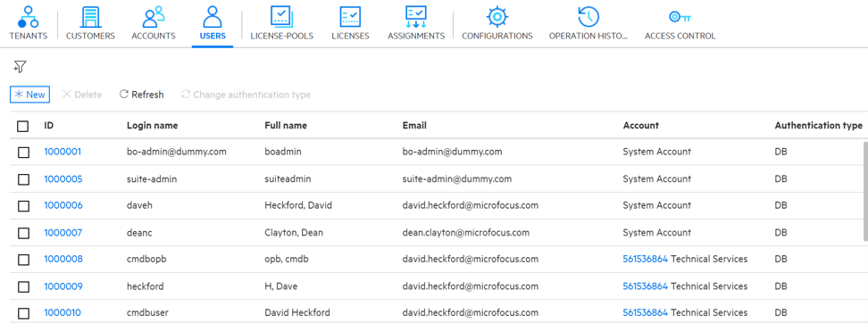This screenshot has width=868, height=323.
Task: Refresh the users list
Action: [x=142, y=95]
